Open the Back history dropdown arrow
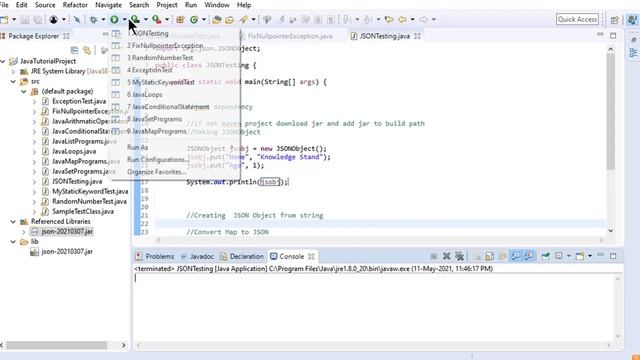640x360 pixels. pyautogui.click(x=412, y=19)
